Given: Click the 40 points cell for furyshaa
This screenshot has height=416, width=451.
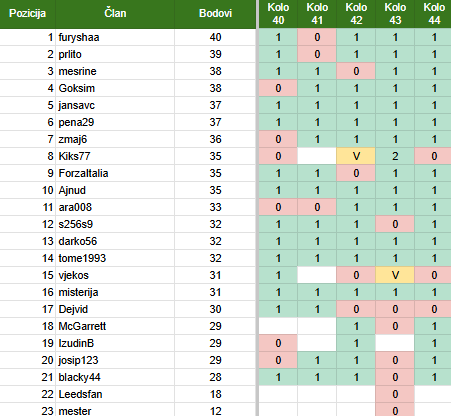Looking at the screenshot, I should 215,37.
